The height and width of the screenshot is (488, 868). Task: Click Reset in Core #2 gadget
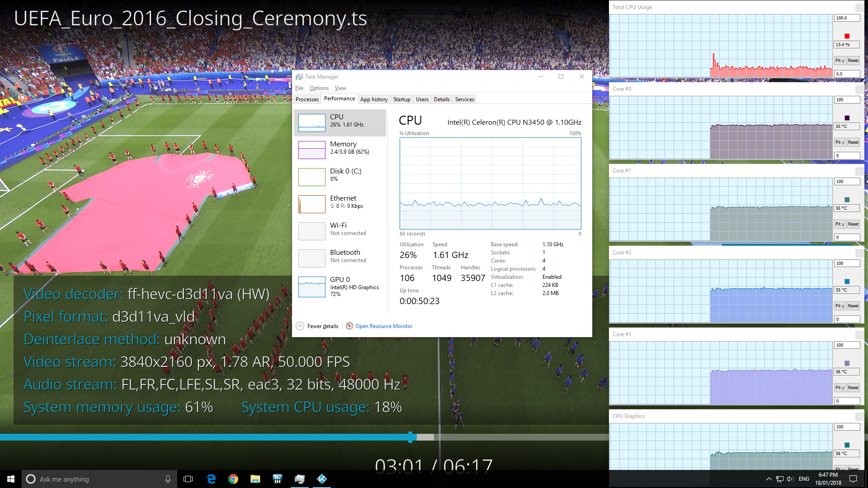(853, 306)
